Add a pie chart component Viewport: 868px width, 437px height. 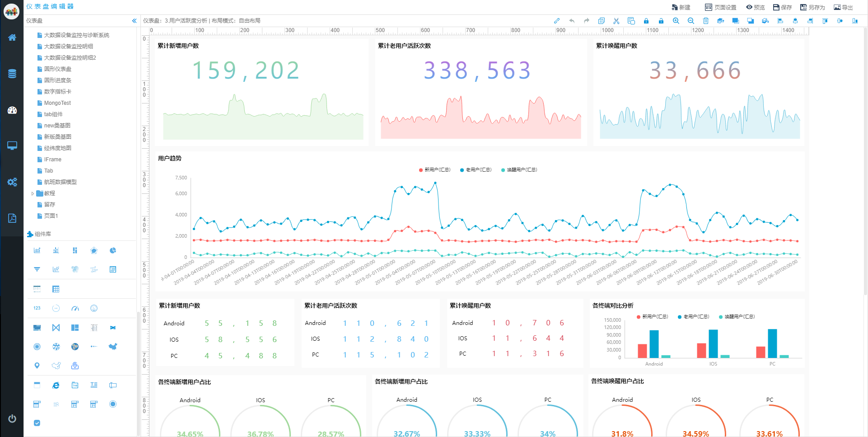pos(113,250)
